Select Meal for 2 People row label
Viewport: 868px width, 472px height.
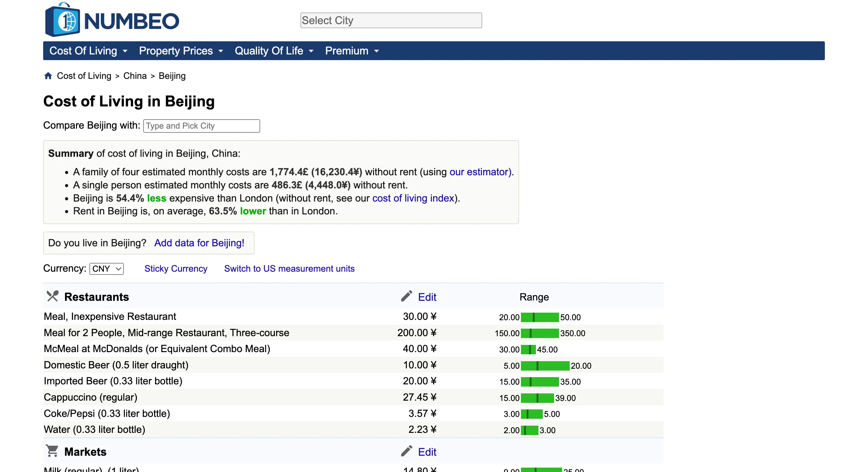click(x=166, y=333)
